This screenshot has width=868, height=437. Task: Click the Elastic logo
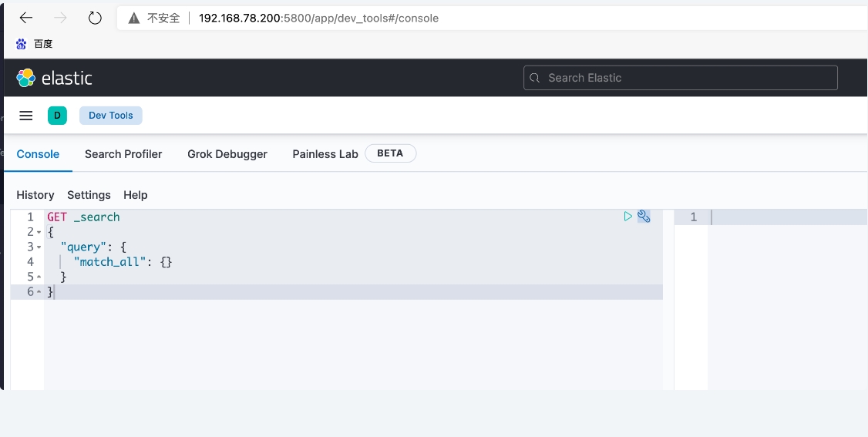point(54,78)
